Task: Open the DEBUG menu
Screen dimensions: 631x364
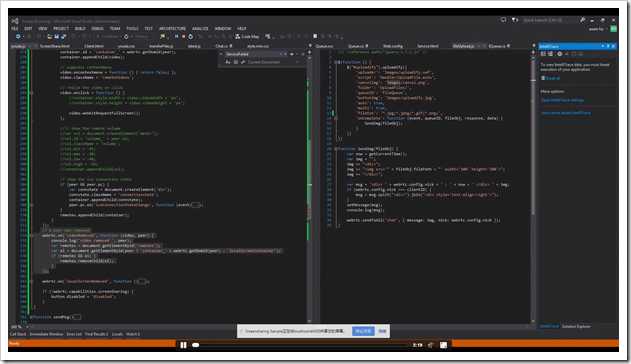Action: tap(97, 29)
